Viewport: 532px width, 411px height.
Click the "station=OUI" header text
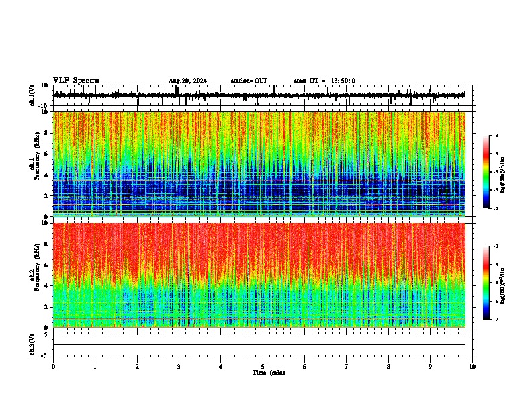(x=249, y=81)
